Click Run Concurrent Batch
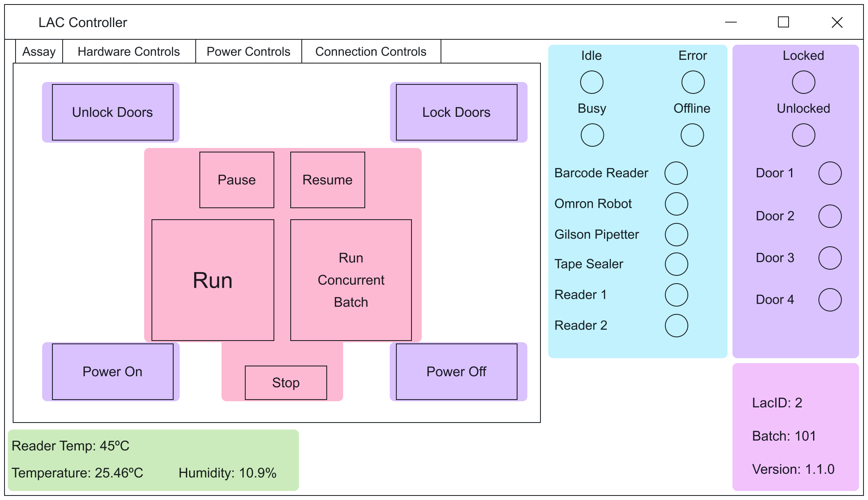The width and height of the screenshot is (868, 500). tap(350, 280)
